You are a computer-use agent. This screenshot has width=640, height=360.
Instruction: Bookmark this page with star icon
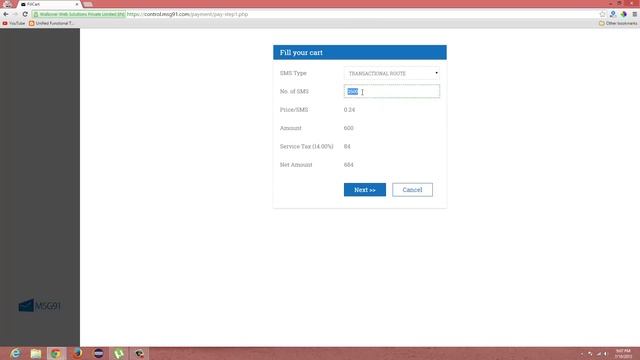602,14
